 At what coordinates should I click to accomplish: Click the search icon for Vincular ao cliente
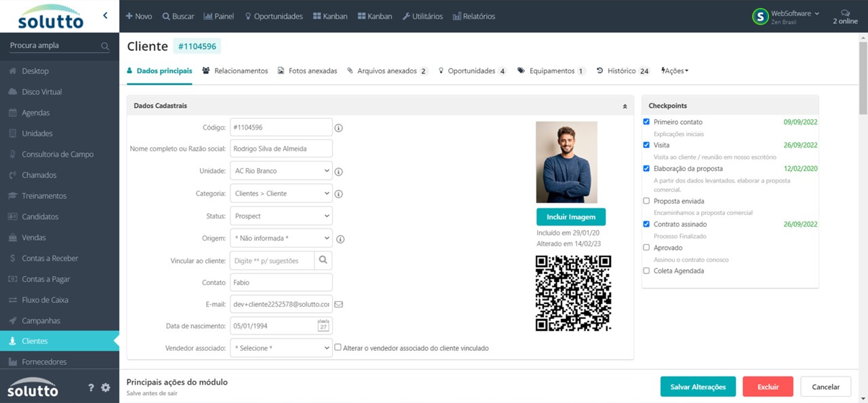point(323,260)
